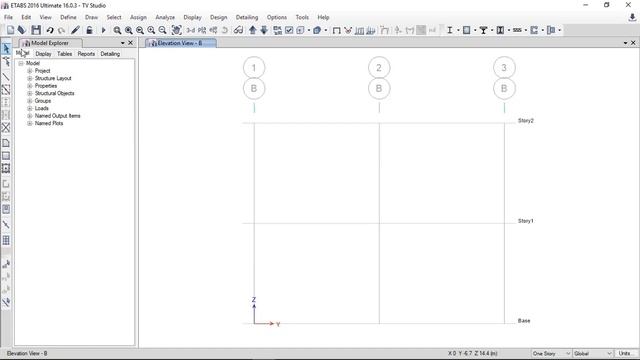Select the Rubber Band Zoom magnifier icon

117,30
